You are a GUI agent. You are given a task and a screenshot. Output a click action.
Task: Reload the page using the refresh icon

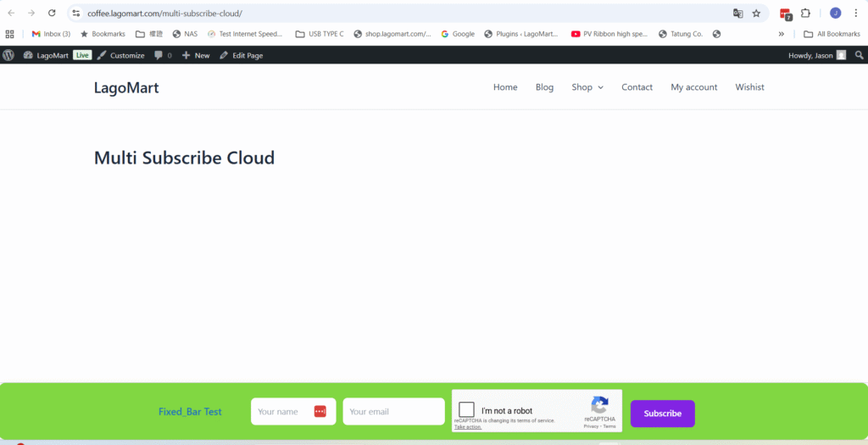click(52, 14)
